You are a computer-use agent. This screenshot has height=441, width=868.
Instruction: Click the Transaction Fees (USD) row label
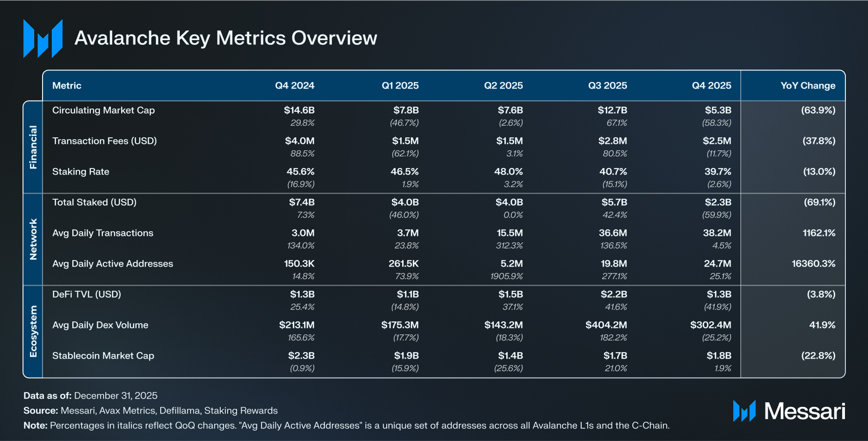point(105,141)
